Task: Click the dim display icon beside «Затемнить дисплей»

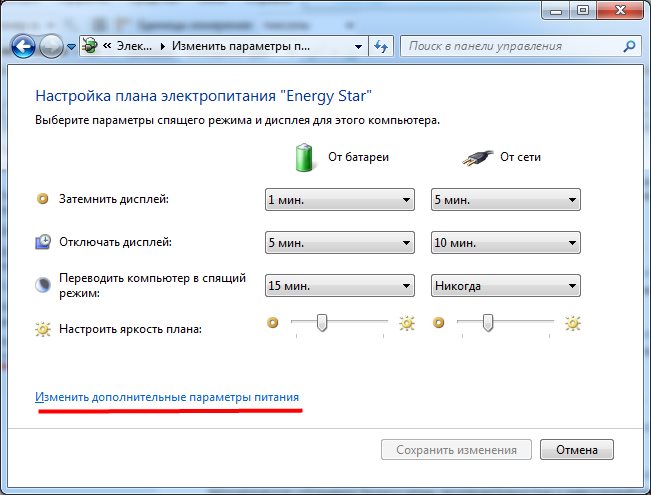Action: [42, 199]
